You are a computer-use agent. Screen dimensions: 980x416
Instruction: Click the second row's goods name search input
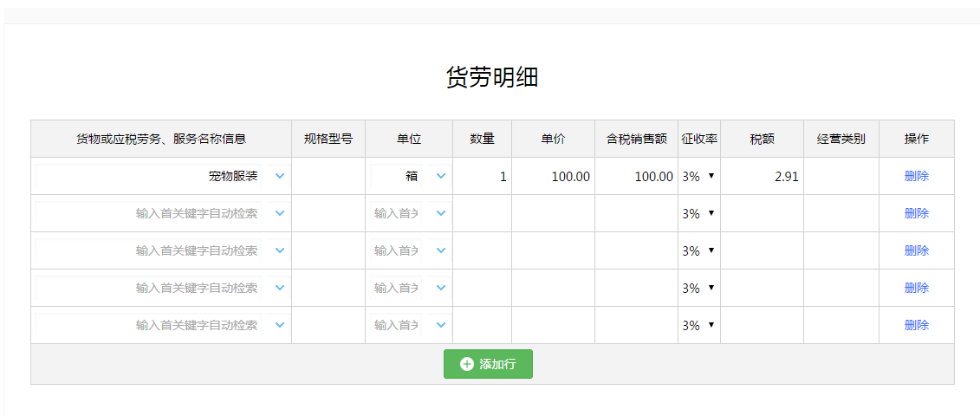(148, 213)
